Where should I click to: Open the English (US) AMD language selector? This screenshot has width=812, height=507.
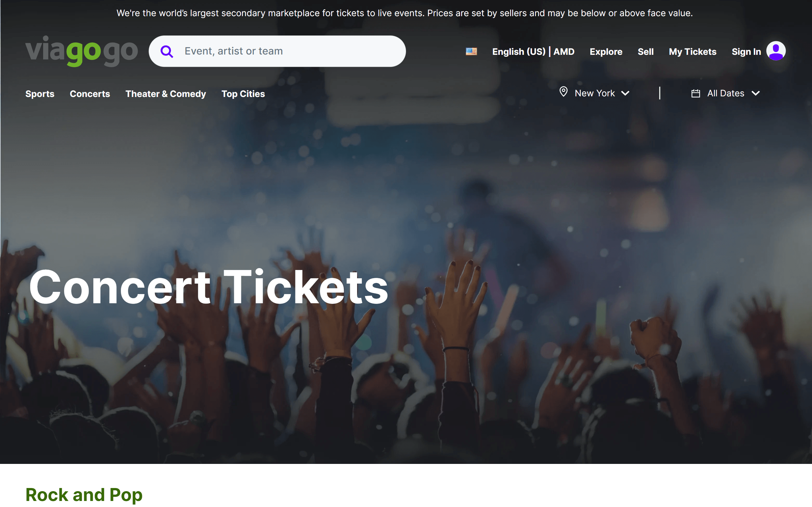pyautogui.click(x=533, y=52)
